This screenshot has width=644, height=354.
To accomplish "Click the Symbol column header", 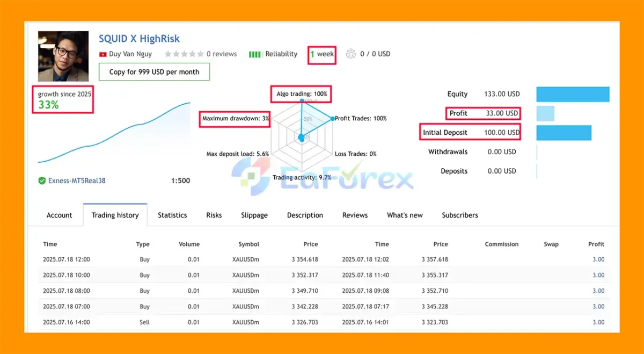I will click(x=249, y=244).
